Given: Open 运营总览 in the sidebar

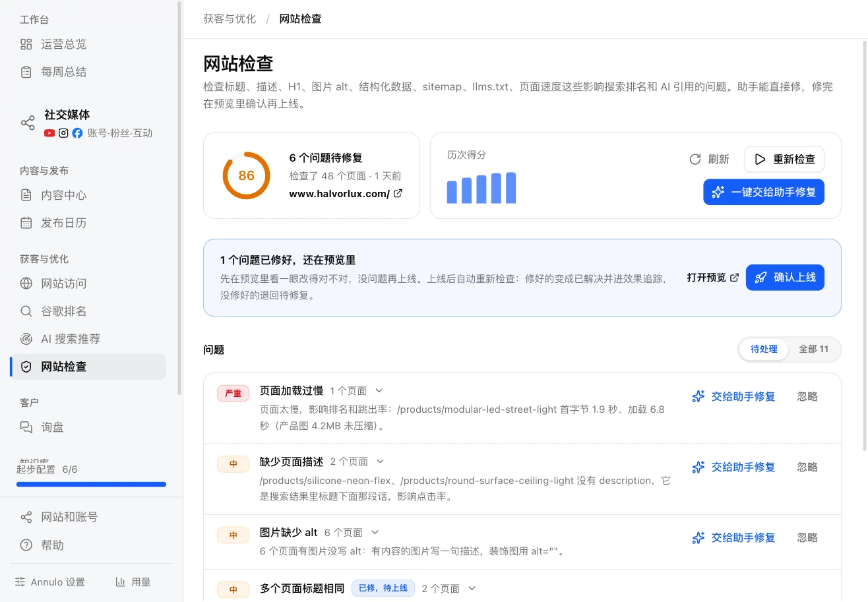Looking at the screenshot, I should coord(88,44).
